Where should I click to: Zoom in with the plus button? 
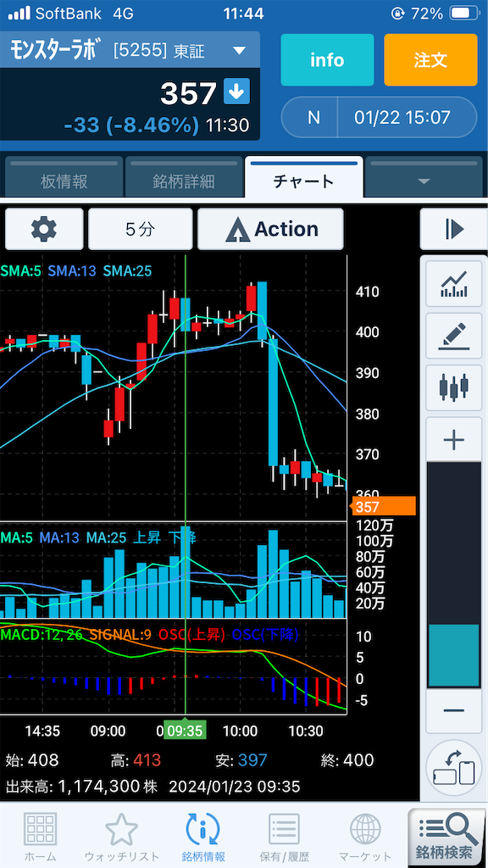454,440
